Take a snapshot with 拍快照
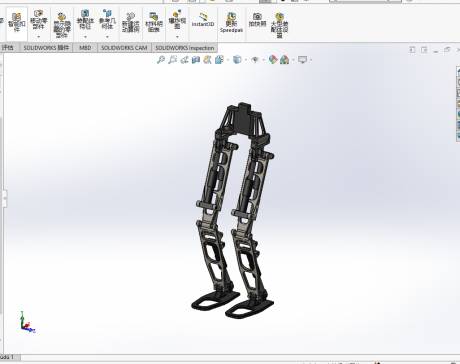The image size is (460, 364). [x=257, y=20]
